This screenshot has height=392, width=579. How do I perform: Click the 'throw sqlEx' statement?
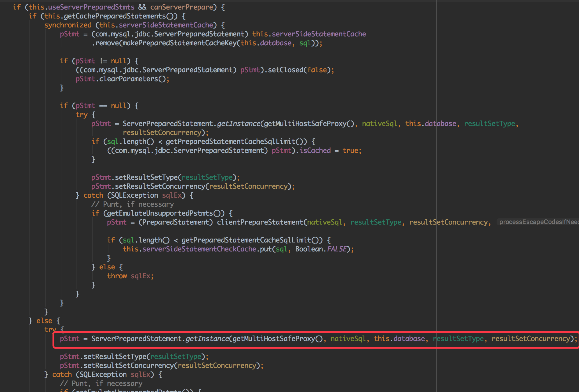[130, 276]
